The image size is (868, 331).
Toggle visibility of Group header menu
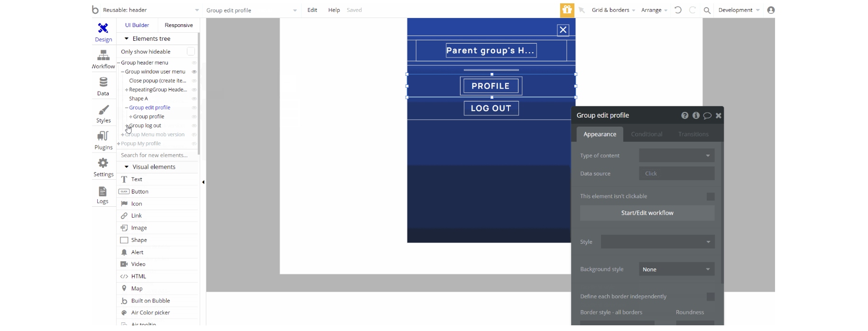click(194, 63)
